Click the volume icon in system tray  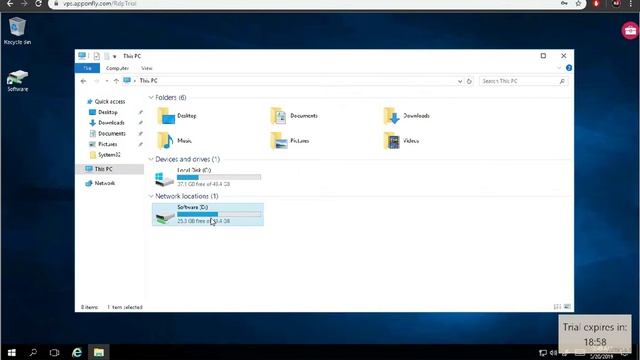click(x=553, y=353)
